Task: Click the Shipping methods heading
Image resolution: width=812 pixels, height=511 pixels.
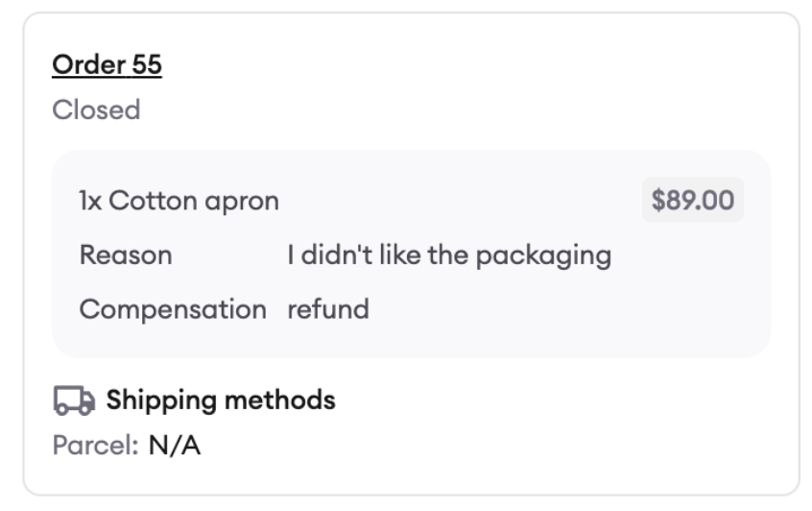Action: click(221, 401)
